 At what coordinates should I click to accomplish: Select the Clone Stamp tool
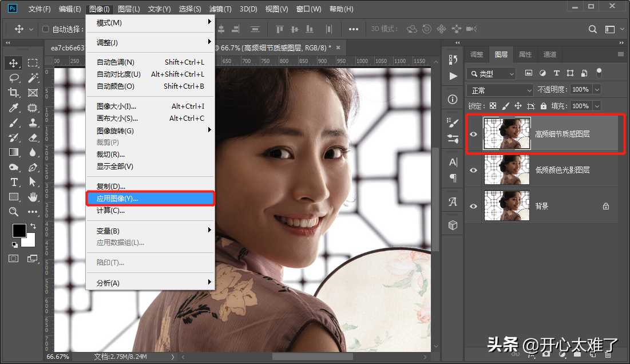pyautogui.click(x=33, y=122)
